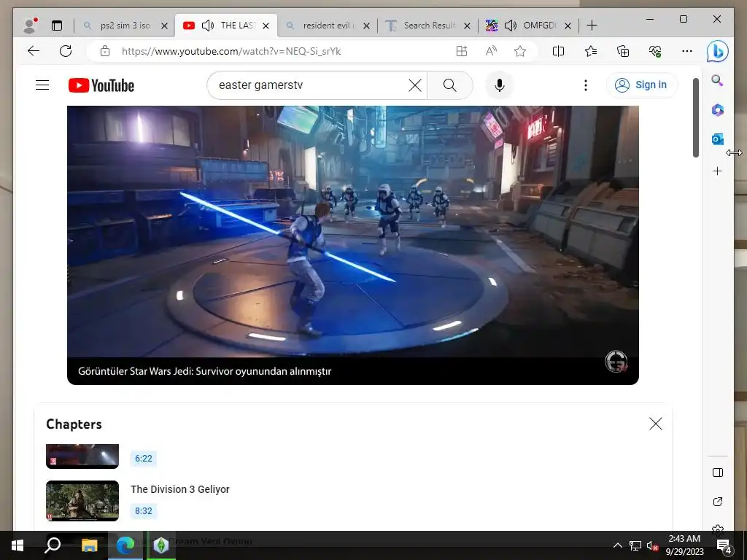Open YouTube settings three-dot menu
The height and width of the screenshot is (560, 747).
(x=586, y=85)
